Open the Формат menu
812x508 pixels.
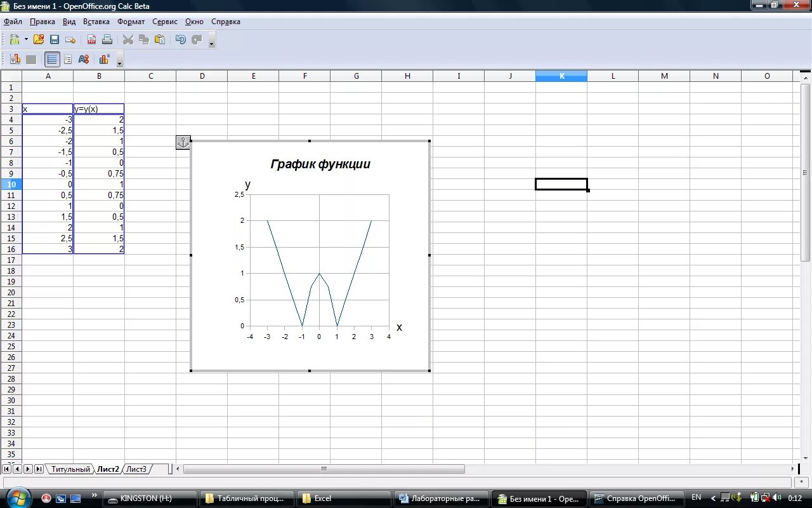131,22
